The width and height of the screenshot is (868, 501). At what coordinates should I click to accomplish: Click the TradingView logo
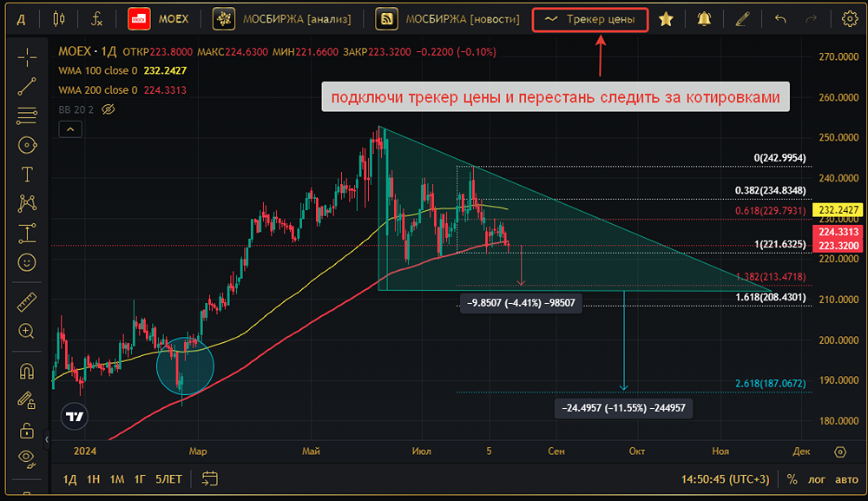[75, 416]
